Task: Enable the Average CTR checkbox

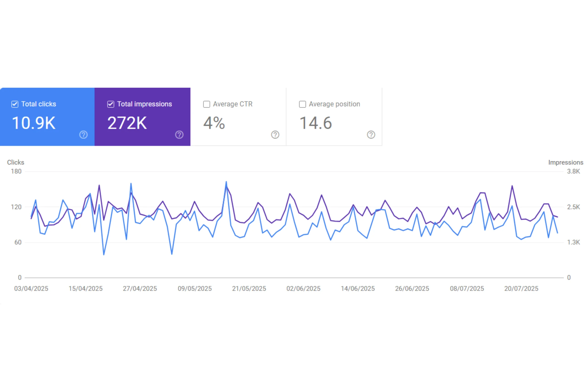Action: click(206, 104)
